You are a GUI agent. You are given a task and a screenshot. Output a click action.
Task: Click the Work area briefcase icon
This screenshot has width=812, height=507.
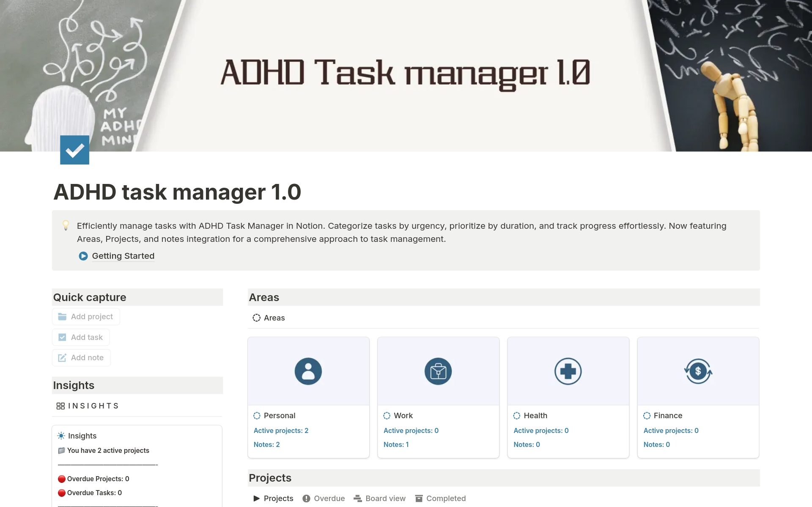coord(438,370)
